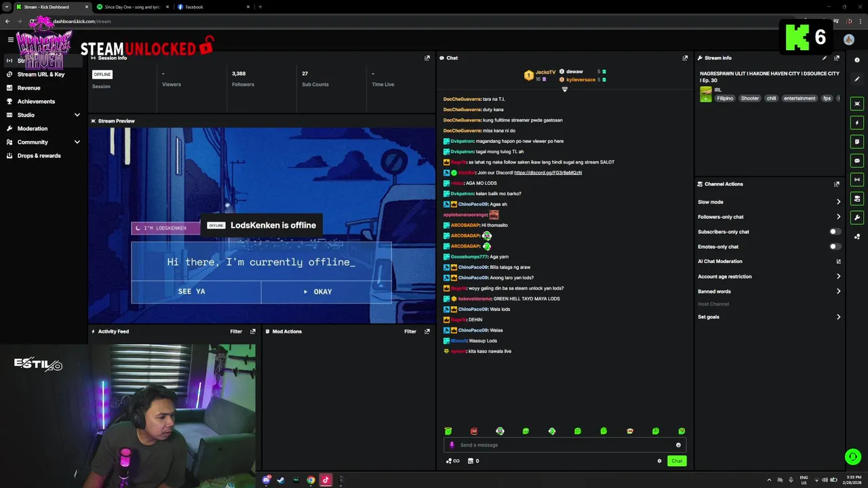Image resolution: width=868 pixels, height=488 pixels.
Task: Open Steam from the taskbar
Action: coord(281,480)
